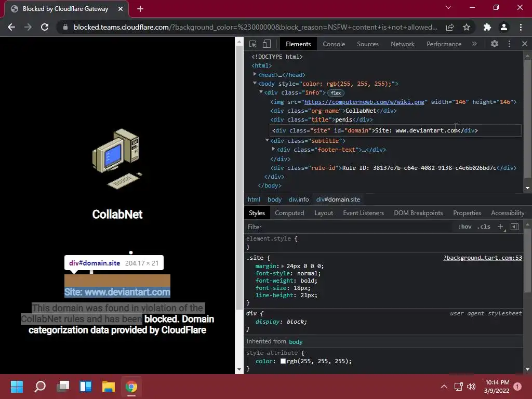Open Chrome extensions puzzle icon
The height and width of the screenshot is (399, 532).
click(487, 27)
